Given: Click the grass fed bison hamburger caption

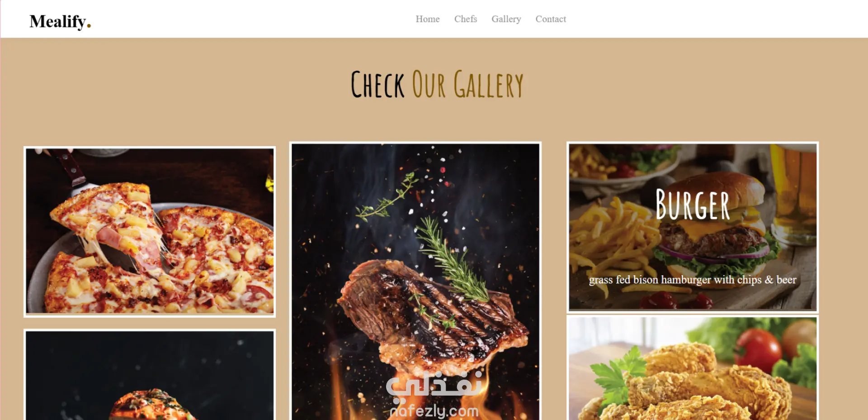Looking at the screenshot, I should point(692,280).
